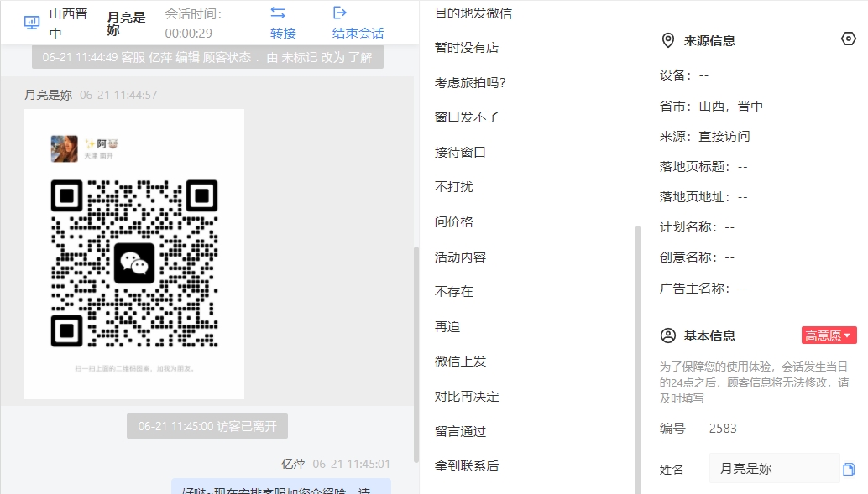Select quick reply 目的地发微信

click(473, 13)
